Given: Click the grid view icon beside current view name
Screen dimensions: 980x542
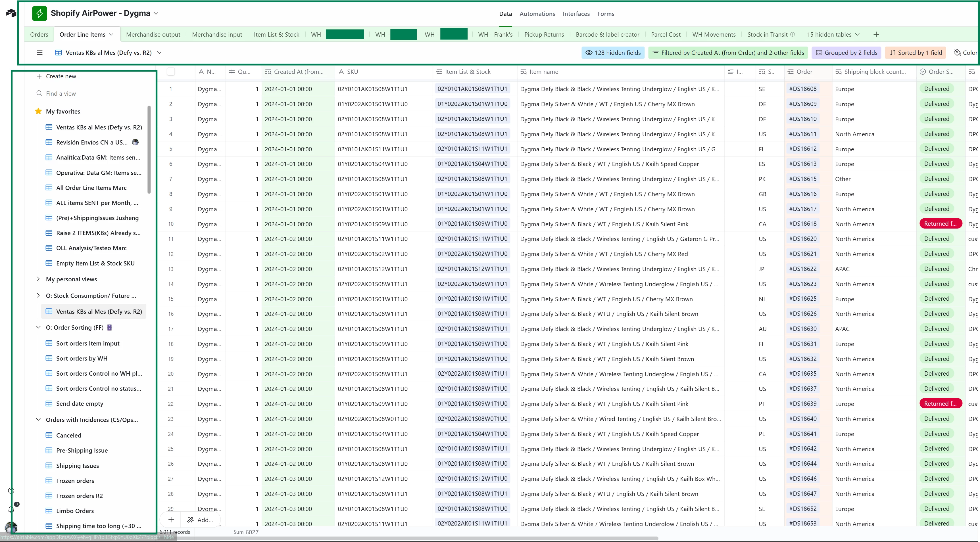Looking at the screenshot, I should 58,53.
